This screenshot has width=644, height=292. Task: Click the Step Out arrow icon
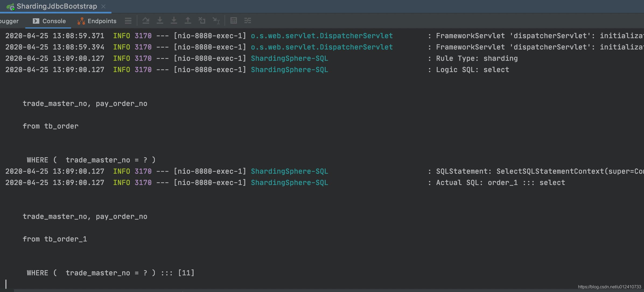point(188,21)
